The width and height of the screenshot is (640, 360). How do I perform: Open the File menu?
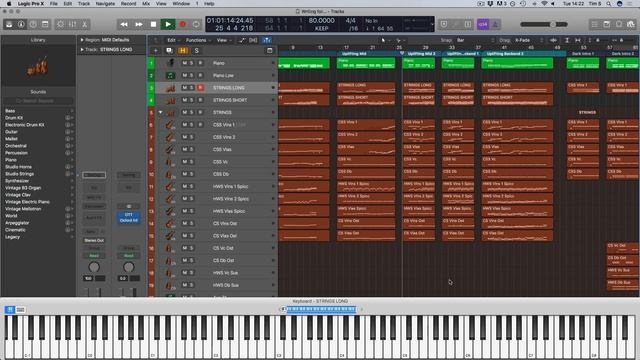(53, 4)
